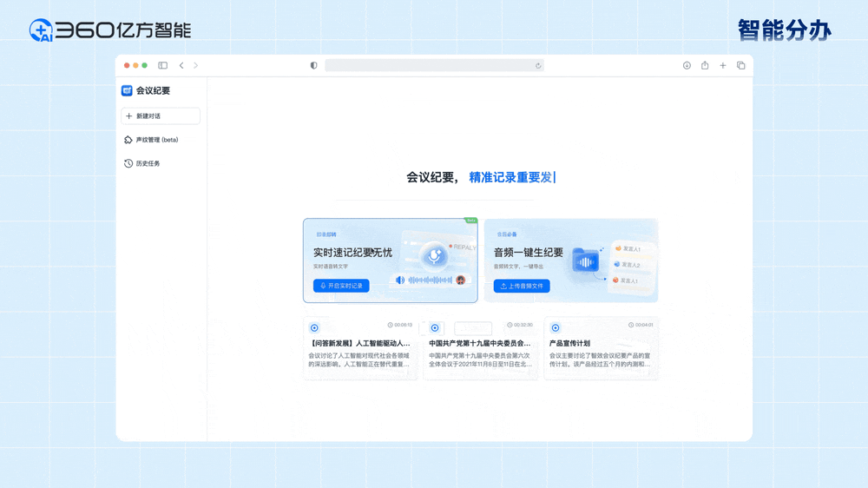The width and height of the screenshot is (868, 488).
Task: Open the 产品宣传计划 meeting card
Action: [601, 348]
